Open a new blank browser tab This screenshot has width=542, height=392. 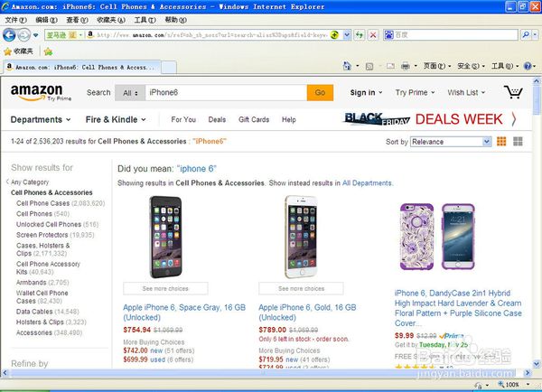[x=169, y=67]
